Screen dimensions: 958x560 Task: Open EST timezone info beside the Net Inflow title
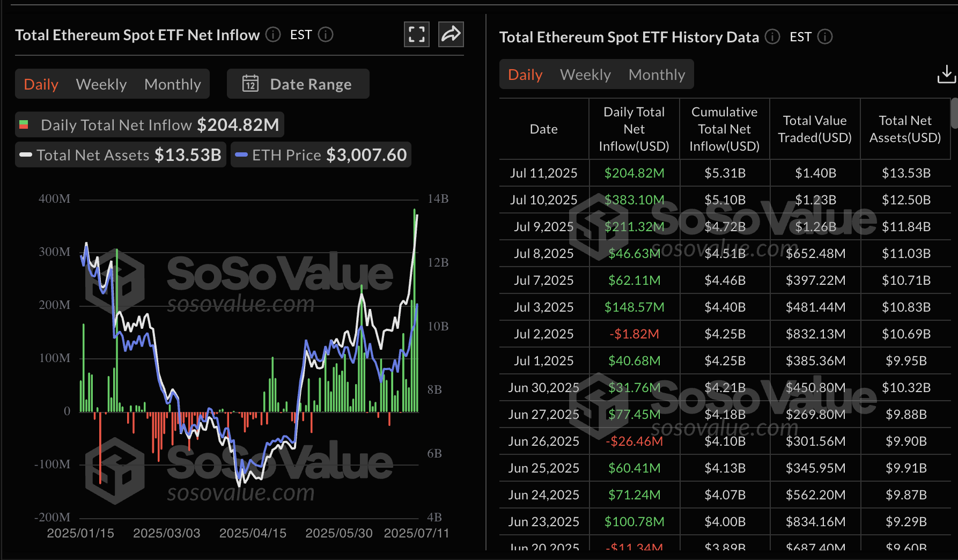[x=326, y=34]
